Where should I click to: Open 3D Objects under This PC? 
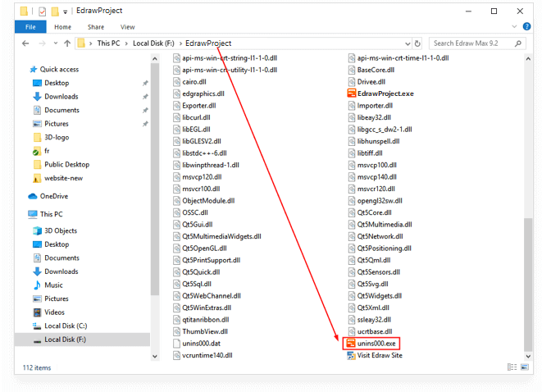point(55,230)
